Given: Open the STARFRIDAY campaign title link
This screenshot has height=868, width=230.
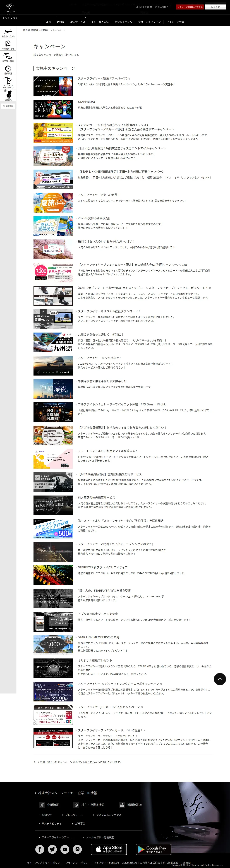Looking at the screenshot, I should click(x=87, y=102).
